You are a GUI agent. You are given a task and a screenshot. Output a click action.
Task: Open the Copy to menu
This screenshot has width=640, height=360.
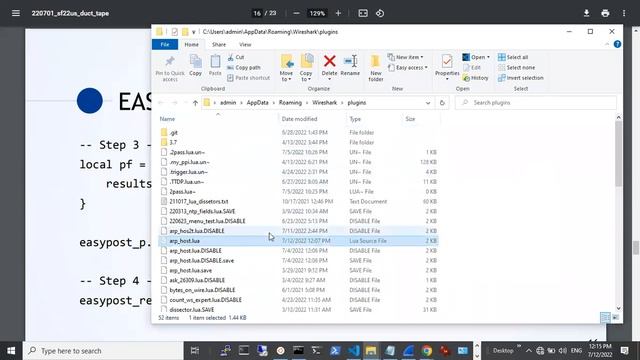tap(306, 68)
